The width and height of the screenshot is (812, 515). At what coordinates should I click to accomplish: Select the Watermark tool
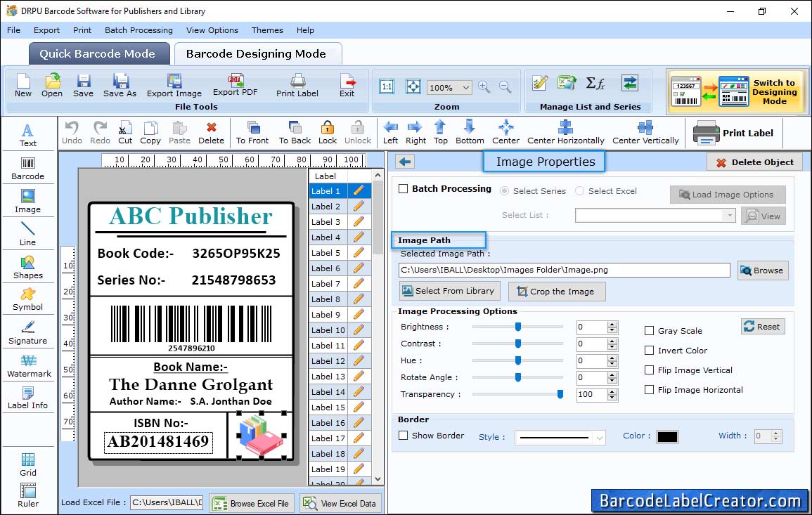click(29, 366)
